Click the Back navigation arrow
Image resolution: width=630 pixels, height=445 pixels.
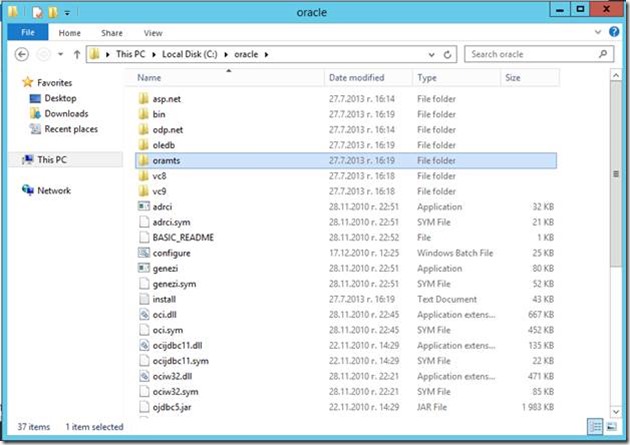point(23,54)
